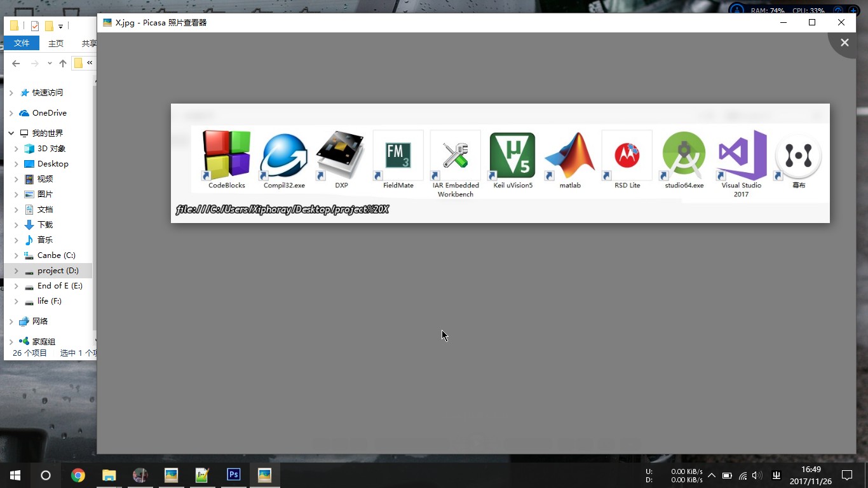This screenshot has width=868, height=488.
Task: Click the volume speaker icon in tray
Action: (757, 475)
